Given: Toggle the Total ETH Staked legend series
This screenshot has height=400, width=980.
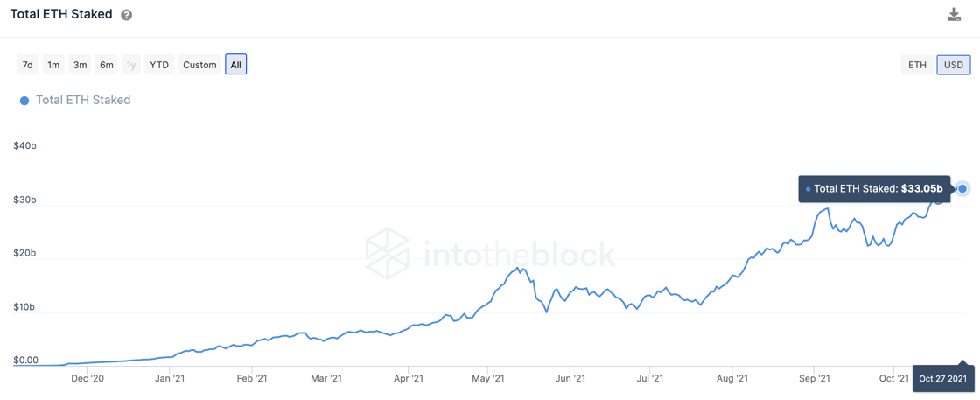Looking at the screenshot, I should pos(83,101).
